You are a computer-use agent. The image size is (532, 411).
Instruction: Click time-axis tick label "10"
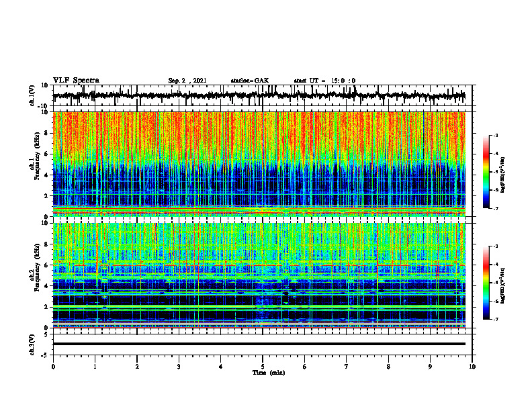coord(472,367)
